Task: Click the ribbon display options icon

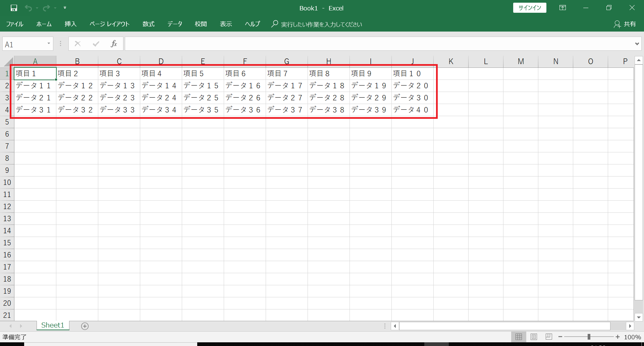Action: 562,8
